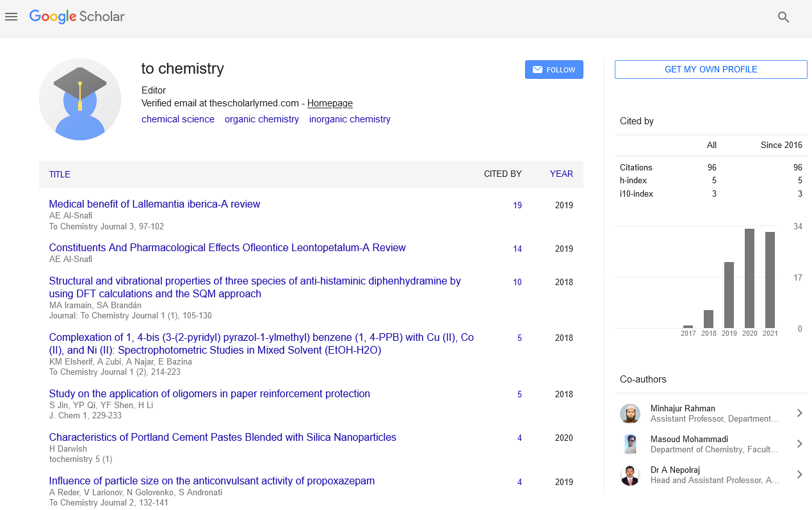Click Dr A Nepolraj's avatar picture
The image size is (812, 510).
tap(630, 475)
